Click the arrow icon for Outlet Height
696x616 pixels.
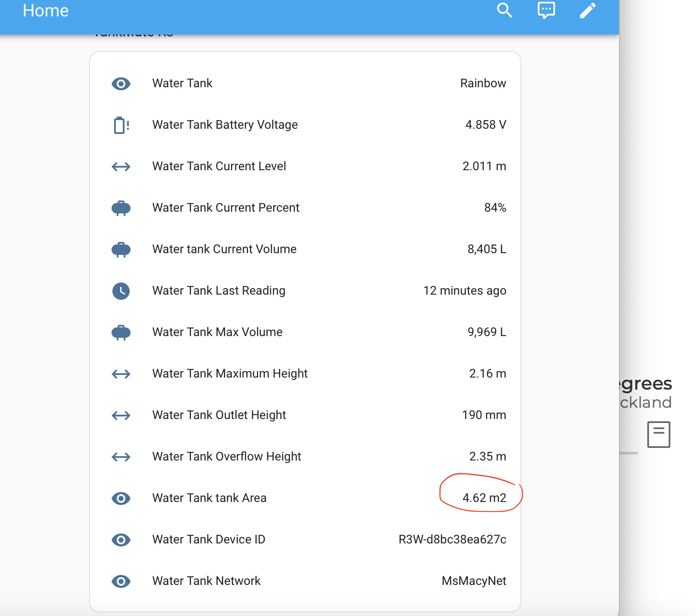(x=121, y=416)
